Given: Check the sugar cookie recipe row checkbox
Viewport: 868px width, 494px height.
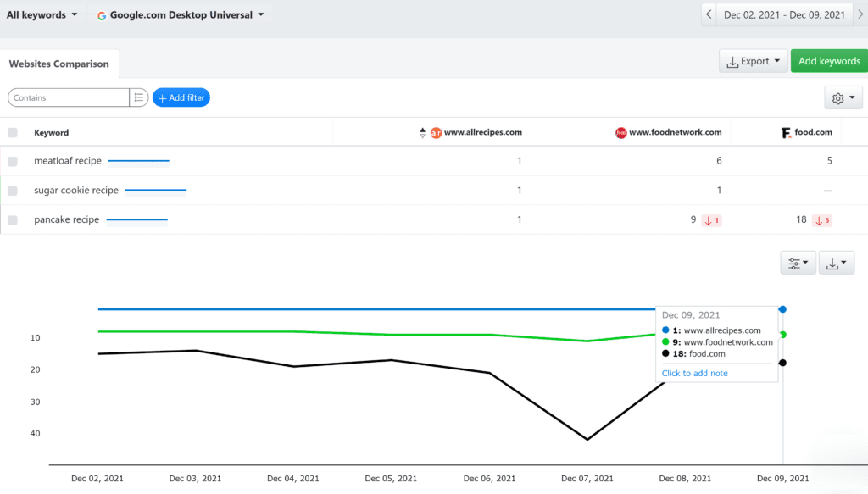Looking at the screenshot, I should (x=13, y=191).
